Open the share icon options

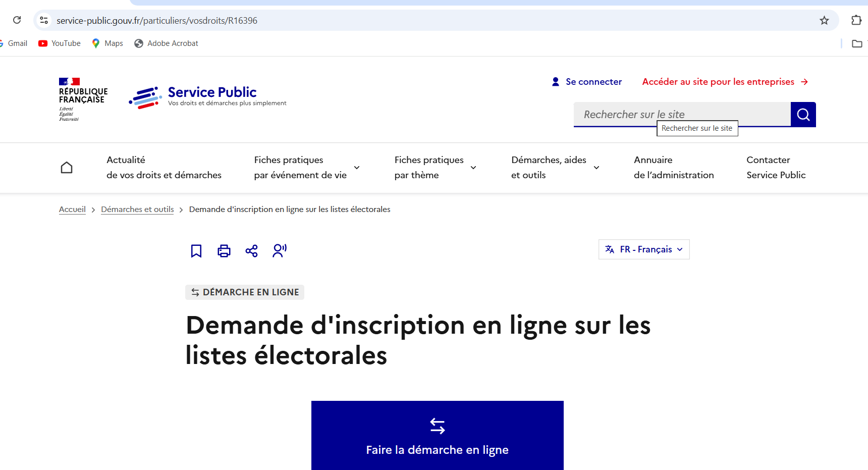point(251,251)
